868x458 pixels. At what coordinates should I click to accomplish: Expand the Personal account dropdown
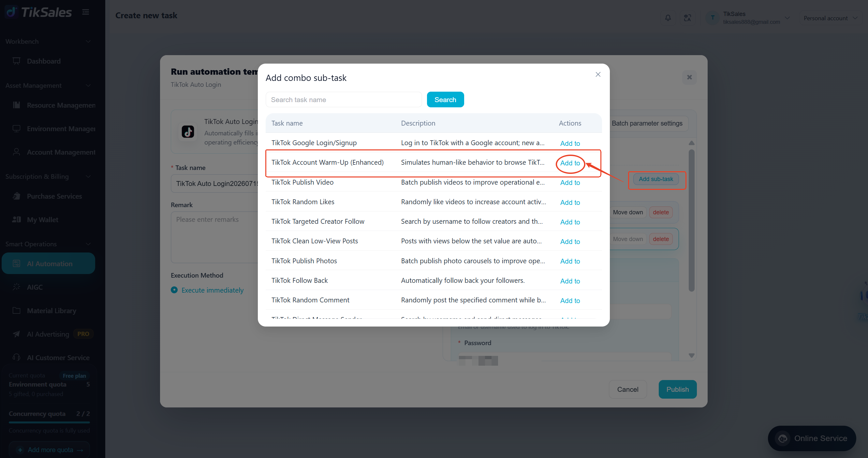click(831, 18)
